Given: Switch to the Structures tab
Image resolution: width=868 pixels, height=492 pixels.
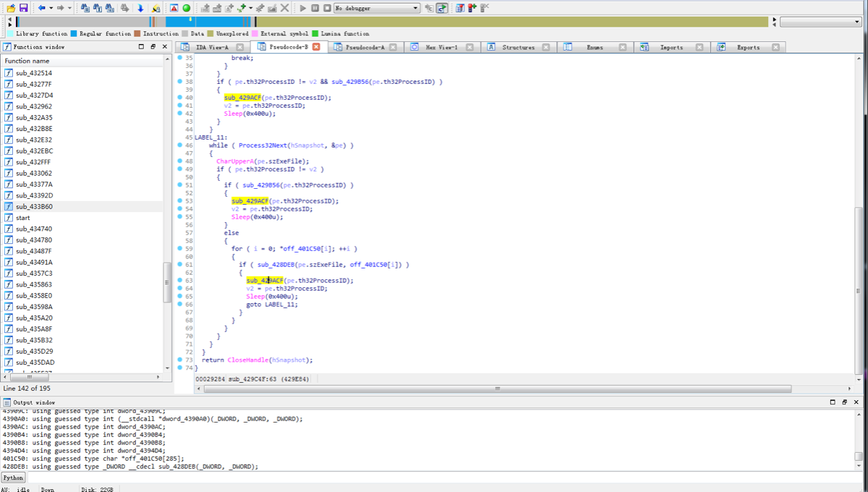Looking at the screenshot, I should [x=518, y=47].
